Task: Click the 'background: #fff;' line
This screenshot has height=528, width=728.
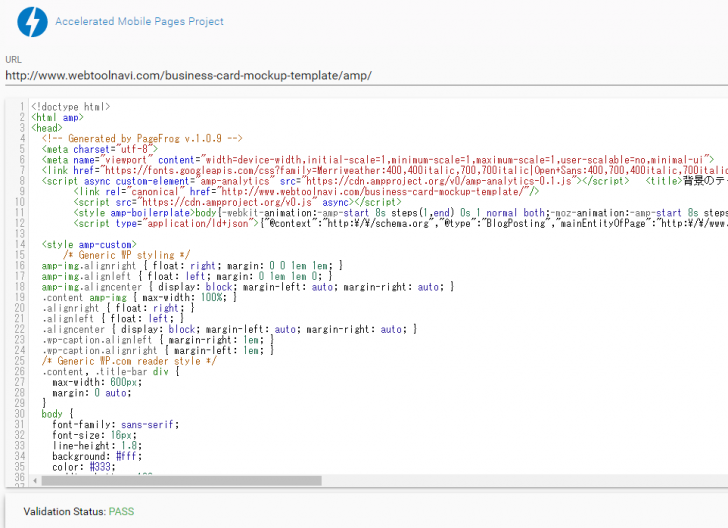Action: (97, 456)
